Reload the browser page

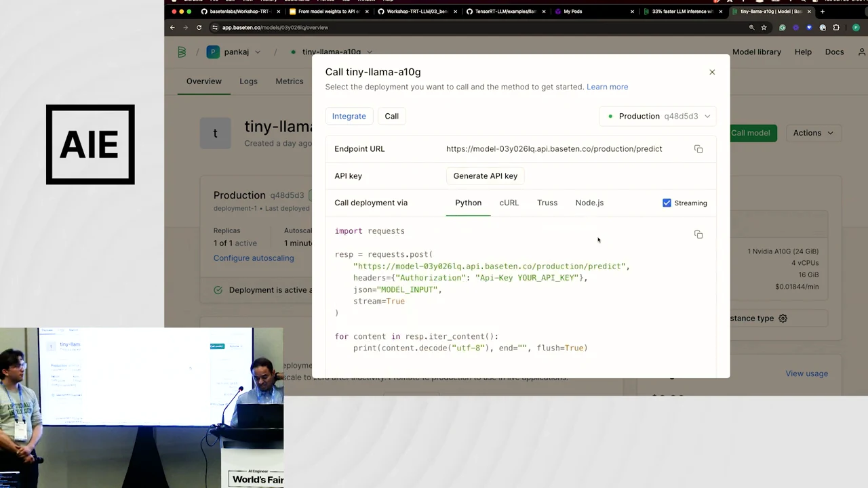coord(199,28)
